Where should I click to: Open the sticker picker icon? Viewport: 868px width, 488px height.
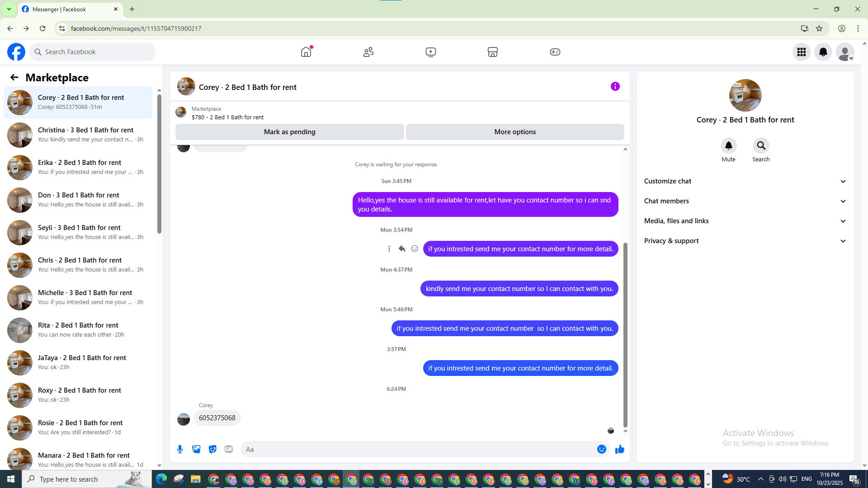coord(212,449)
